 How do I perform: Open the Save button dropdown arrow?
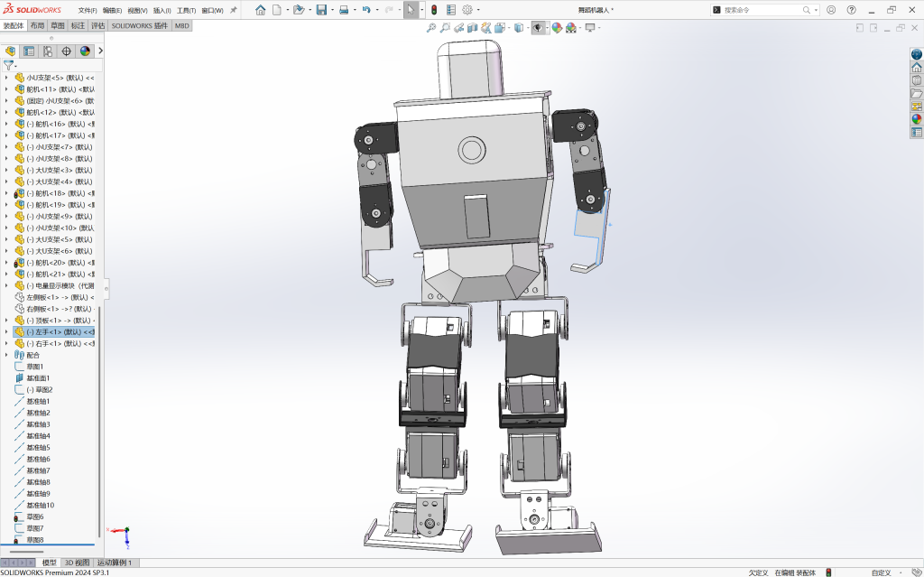(332, 10)
